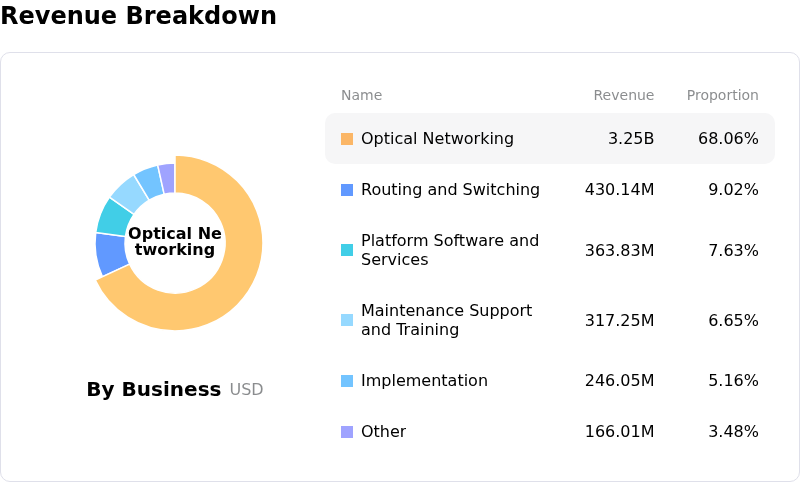The width and height of the screenshot is (800, 482).
Task: Click the Implementation legend color swatch
Action: 347,381
